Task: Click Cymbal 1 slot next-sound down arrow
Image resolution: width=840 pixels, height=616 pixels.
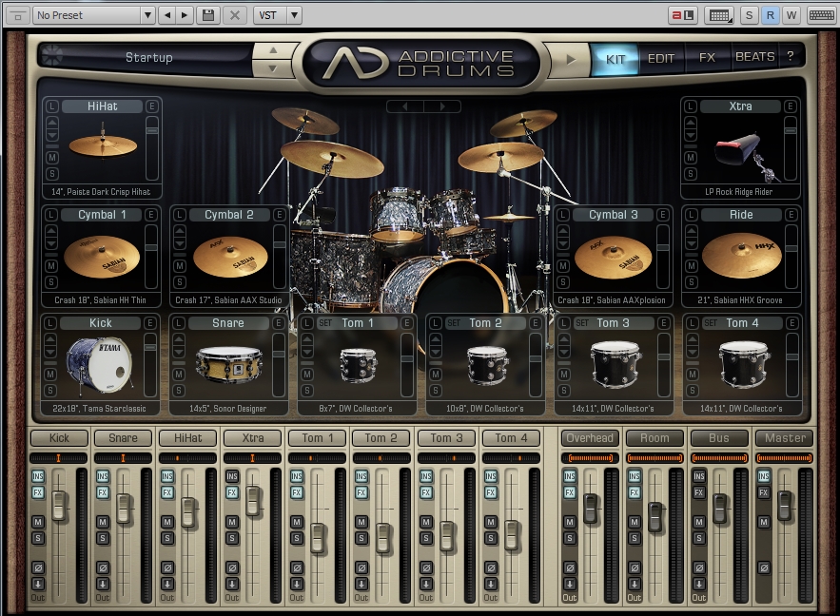Action: 50,242
